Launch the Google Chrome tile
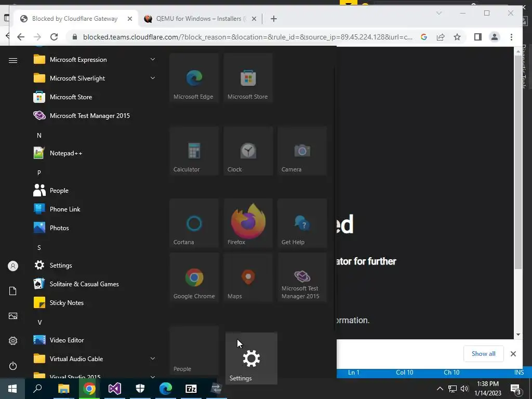Viewport: 532px width, 399px height. 194,277
